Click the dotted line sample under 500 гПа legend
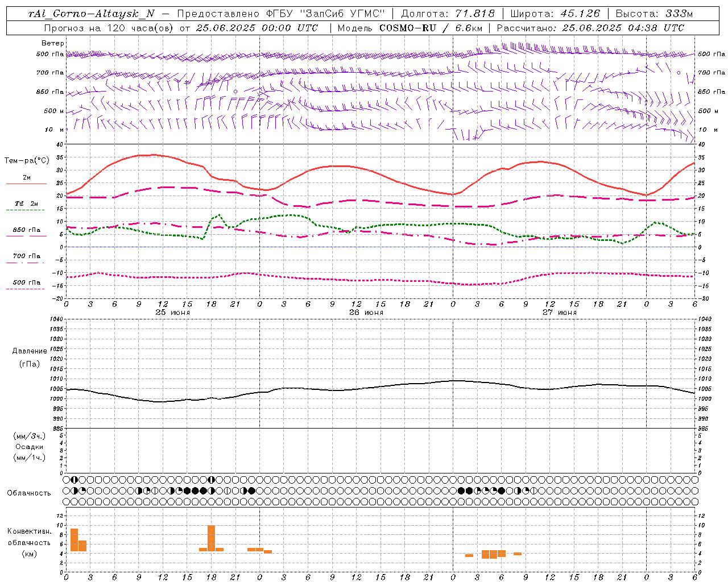Screen dimensions: 728x582 25,289
